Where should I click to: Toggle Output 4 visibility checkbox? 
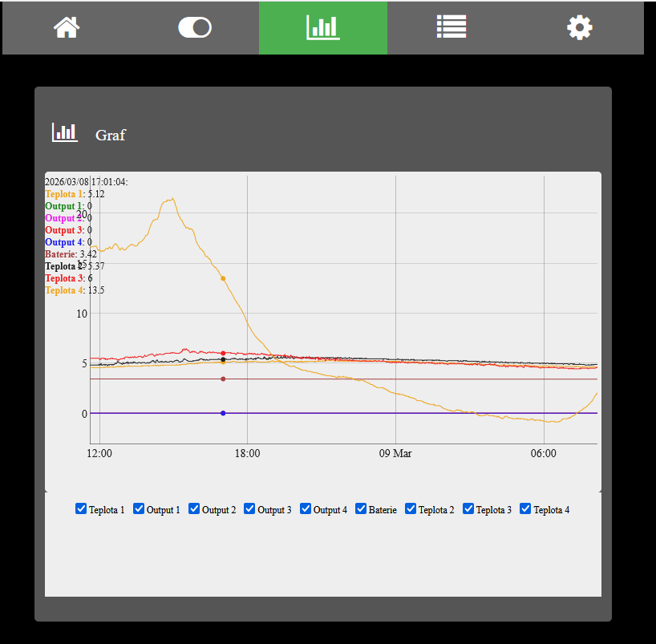306,508
